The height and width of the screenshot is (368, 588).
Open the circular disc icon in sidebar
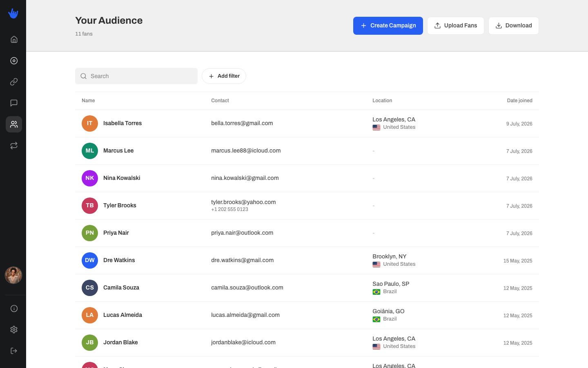[x=14, y=61]
